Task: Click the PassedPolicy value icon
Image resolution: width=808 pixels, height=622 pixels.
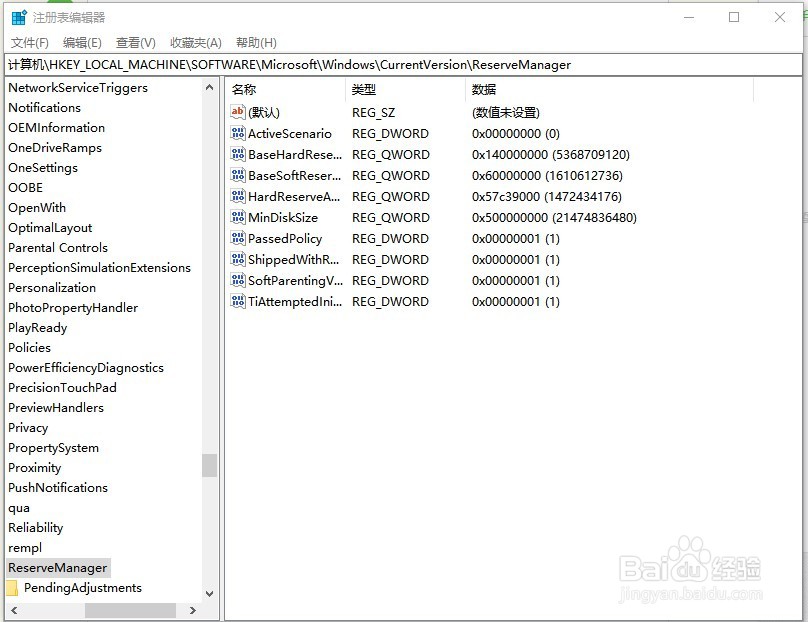Action: [238, 238]
